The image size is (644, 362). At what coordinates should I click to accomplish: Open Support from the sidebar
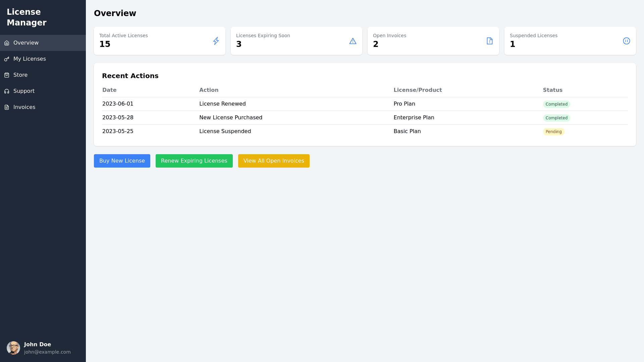24,91
